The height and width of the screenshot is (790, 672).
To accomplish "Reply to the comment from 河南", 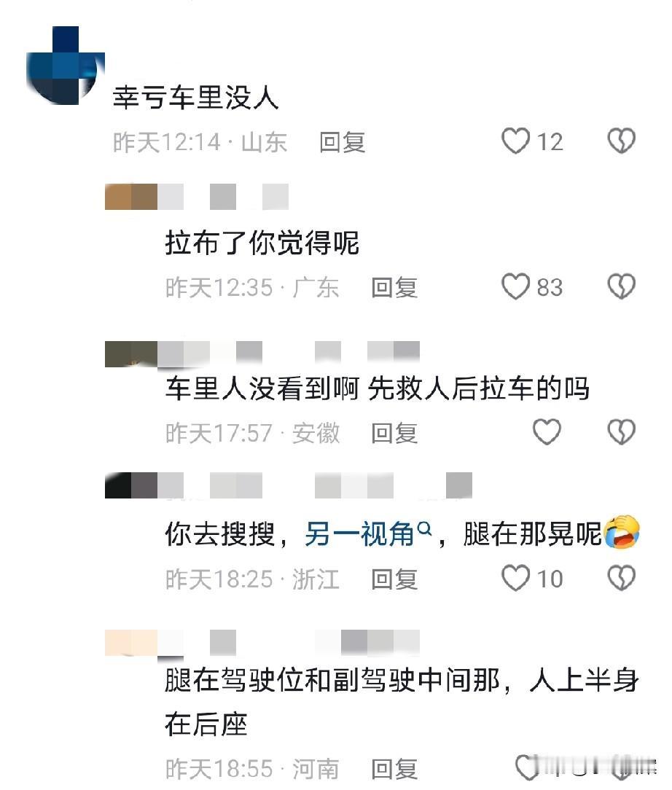I will (394, 770).
